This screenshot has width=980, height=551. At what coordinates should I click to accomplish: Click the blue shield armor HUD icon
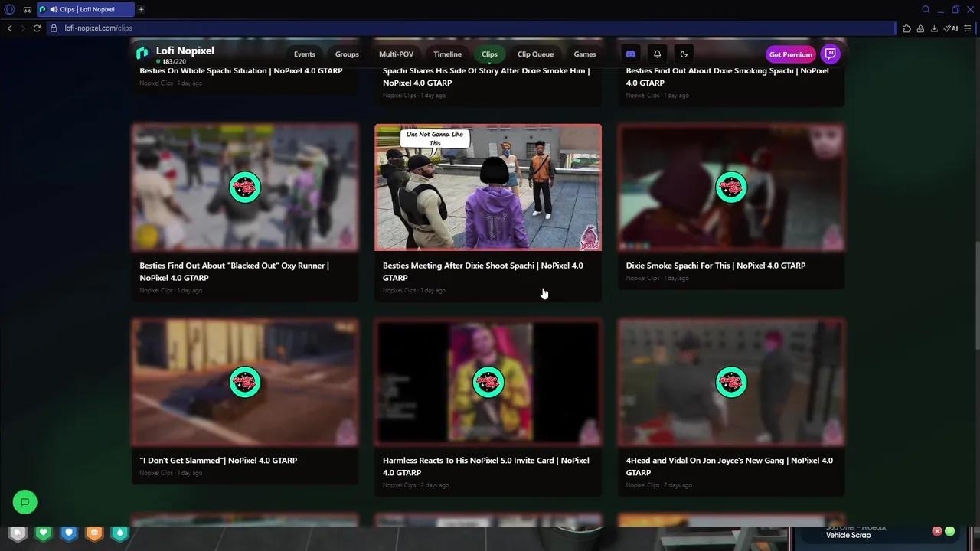point(69,533)
